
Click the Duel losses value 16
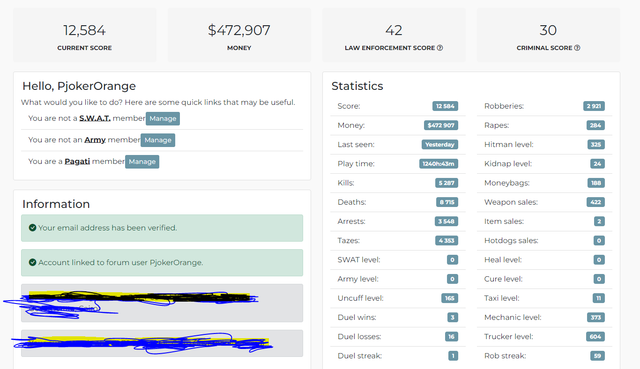click(451, 336)
